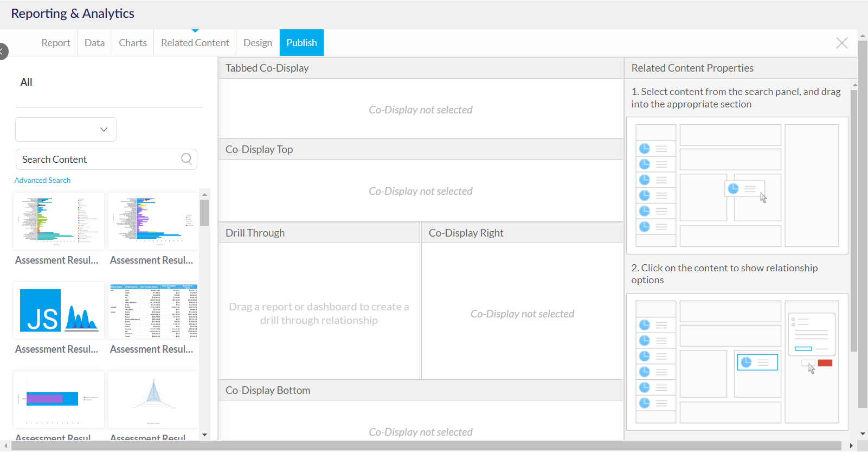Open the Report tab
Screen dimensions: 868x452
pos(56,43)
